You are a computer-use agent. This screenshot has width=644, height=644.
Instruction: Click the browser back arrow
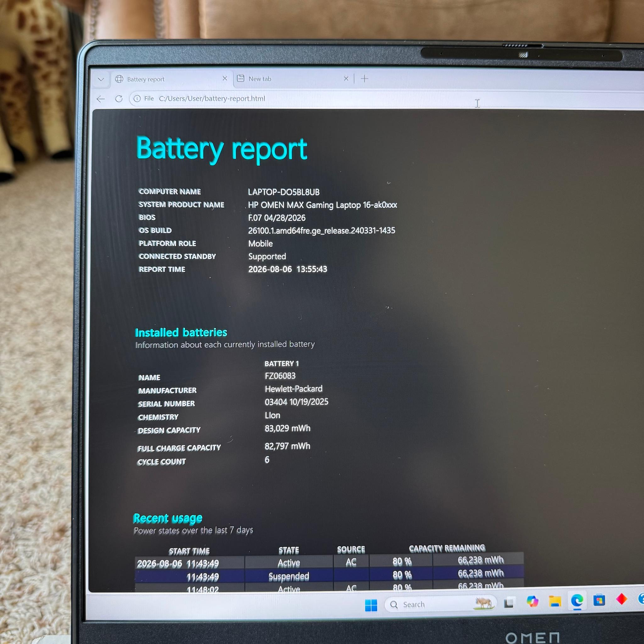[101, 99]
